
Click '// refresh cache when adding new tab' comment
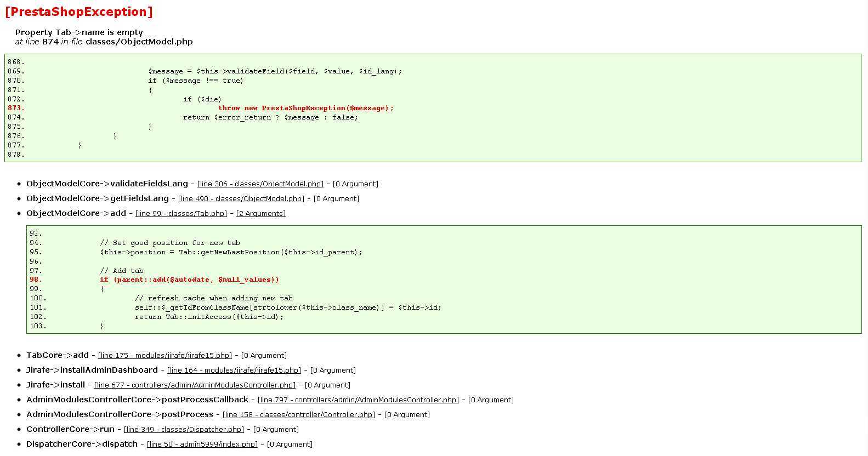(x=214, y=298)
